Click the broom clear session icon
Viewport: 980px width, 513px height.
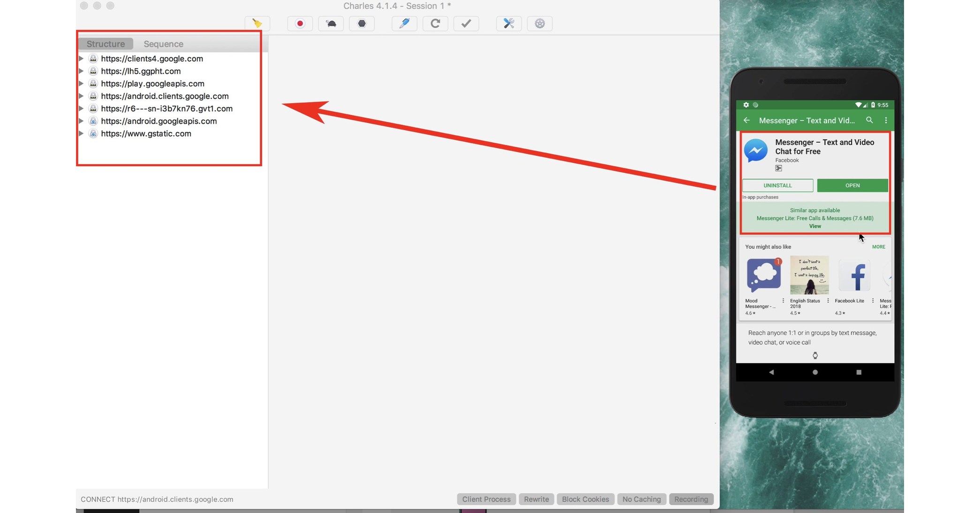point(257,23)
